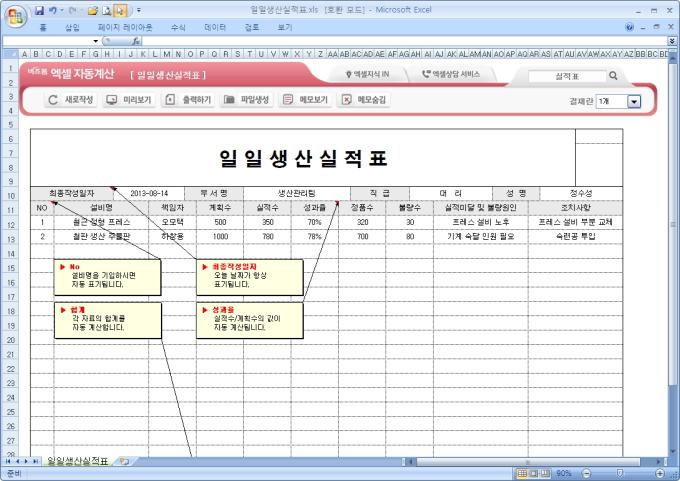Click the 성과율 column header cell
Screen dimensions: 680x481
[x=314, y=208]
